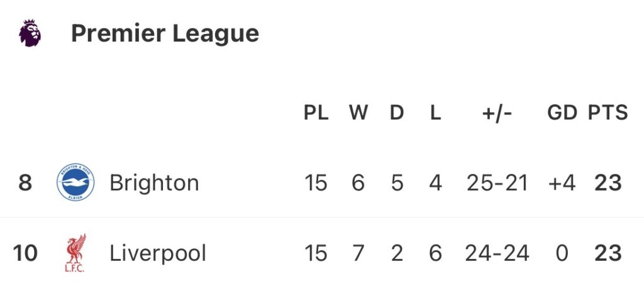Click the Premier League lion logo
The height and width of the screenshot is (293, 644).
[x=30, y=33]
